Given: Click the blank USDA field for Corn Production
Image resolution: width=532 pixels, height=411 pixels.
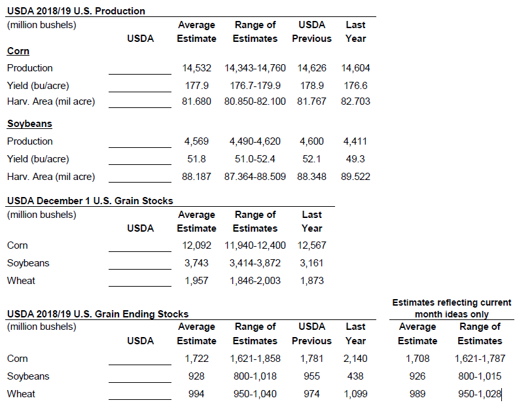Looking at the screenshot, I should pos(139,68).
